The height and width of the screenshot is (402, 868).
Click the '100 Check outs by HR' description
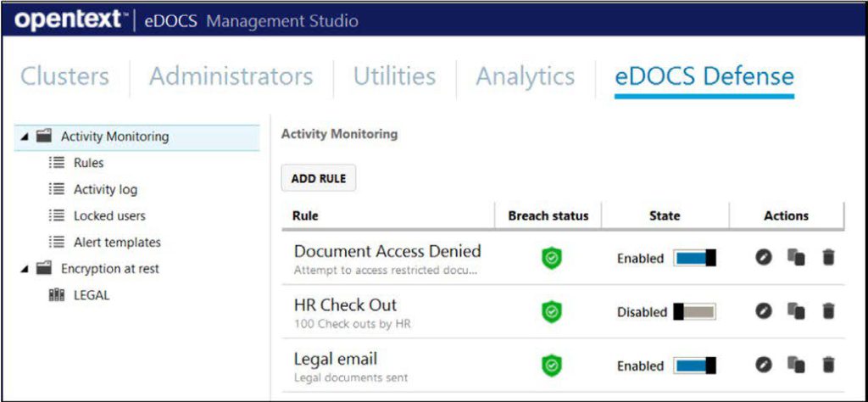[x=353, y=324]
